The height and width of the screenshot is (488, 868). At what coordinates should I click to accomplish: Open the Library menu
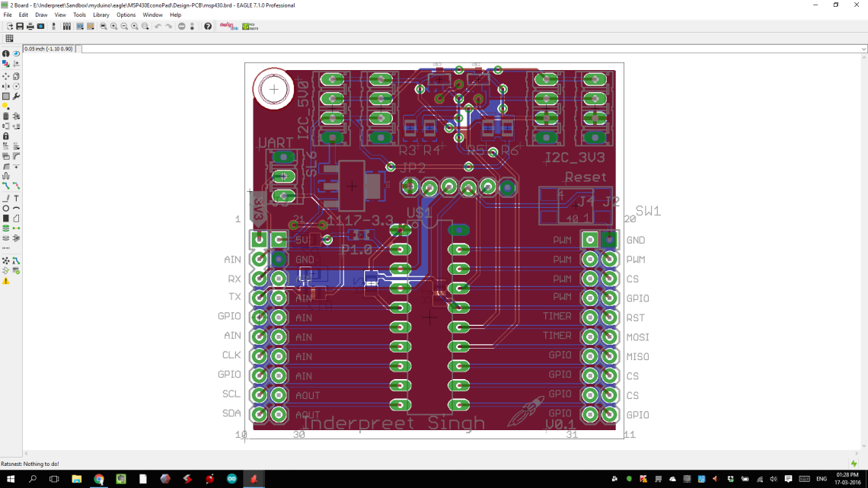101,14
